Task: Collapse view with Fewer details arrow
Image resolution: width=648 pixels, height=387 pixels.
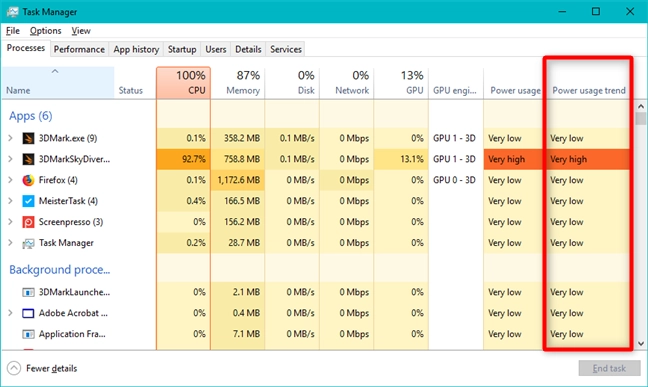Action: click(14, 368)
